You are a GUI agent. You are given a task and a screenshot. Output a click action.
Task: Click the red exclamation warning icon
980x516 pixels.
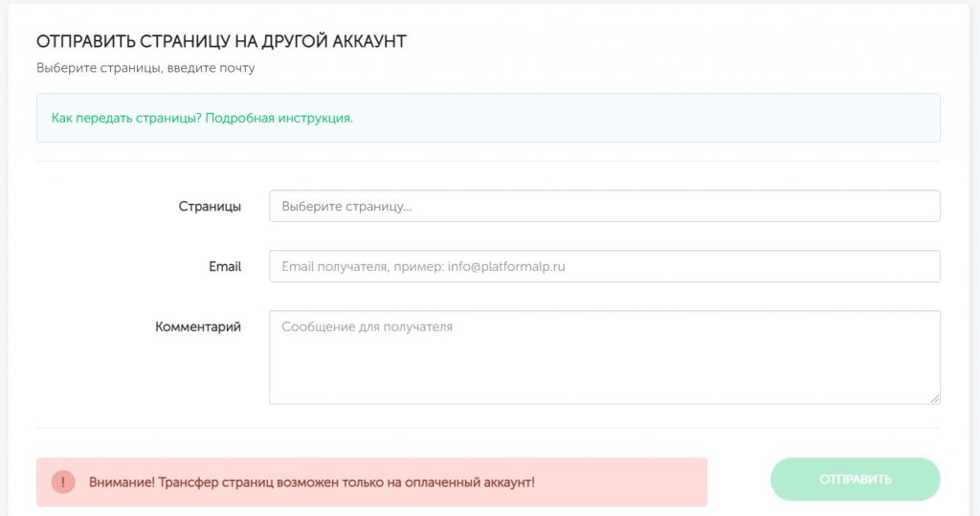coord(63,482)
